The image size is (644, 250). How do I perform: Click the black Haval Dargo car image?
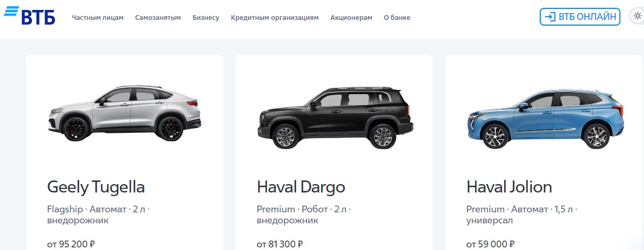click(x=335, y=118)
